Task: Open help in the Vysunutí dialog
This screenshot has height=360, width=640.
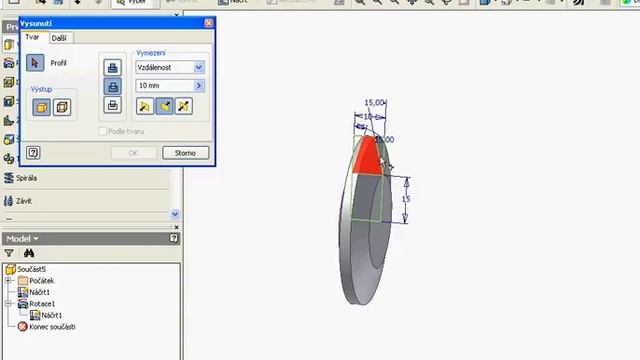Action: click(x=33, y=153)
